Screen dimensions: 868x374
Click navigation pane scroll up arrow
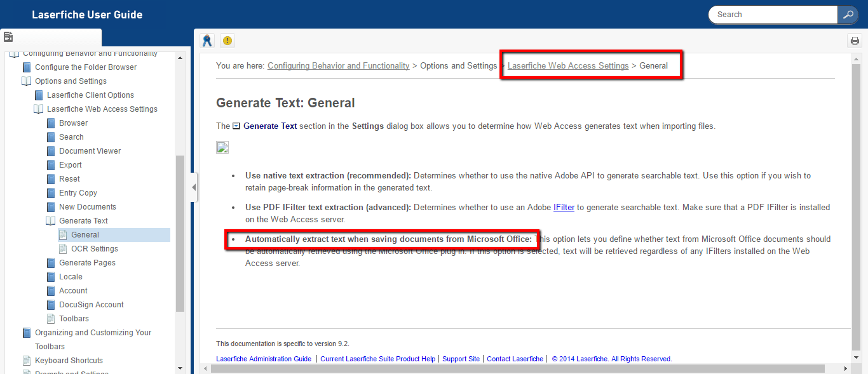pyautogui.click(x=180, y=58)
